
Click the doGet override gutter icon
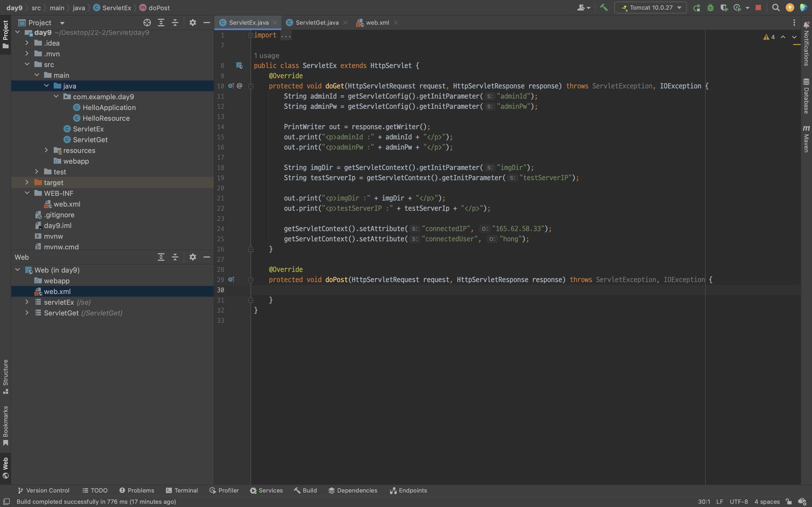231,86
